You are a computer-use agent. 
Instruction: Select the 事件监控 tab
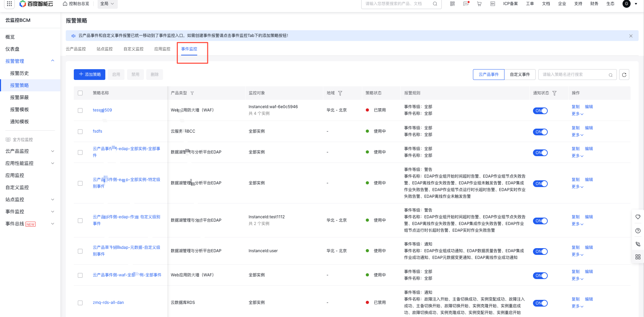pyautogui.click(x=189, y=49)
